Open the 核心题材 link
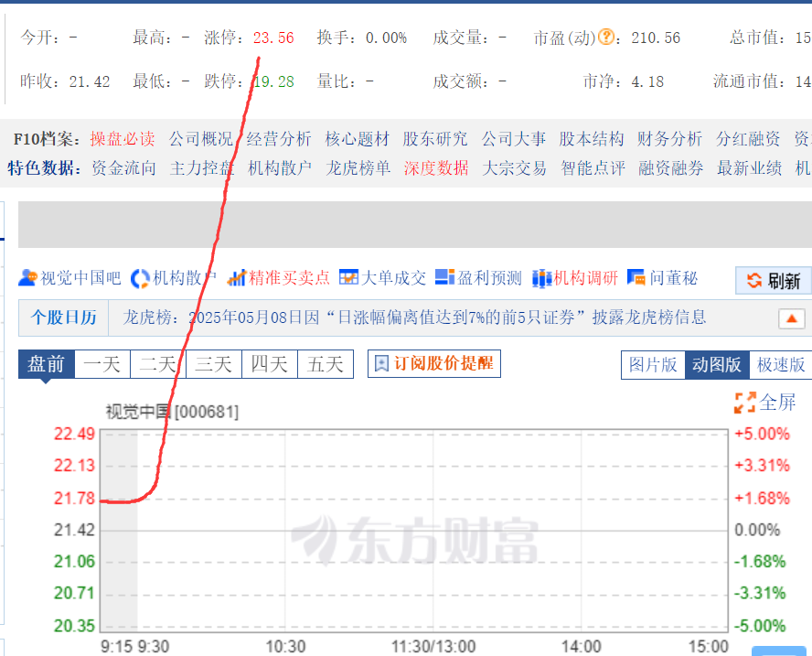This screenshot has height=656, width=812. pyautogui.click(x=357, y=139)
